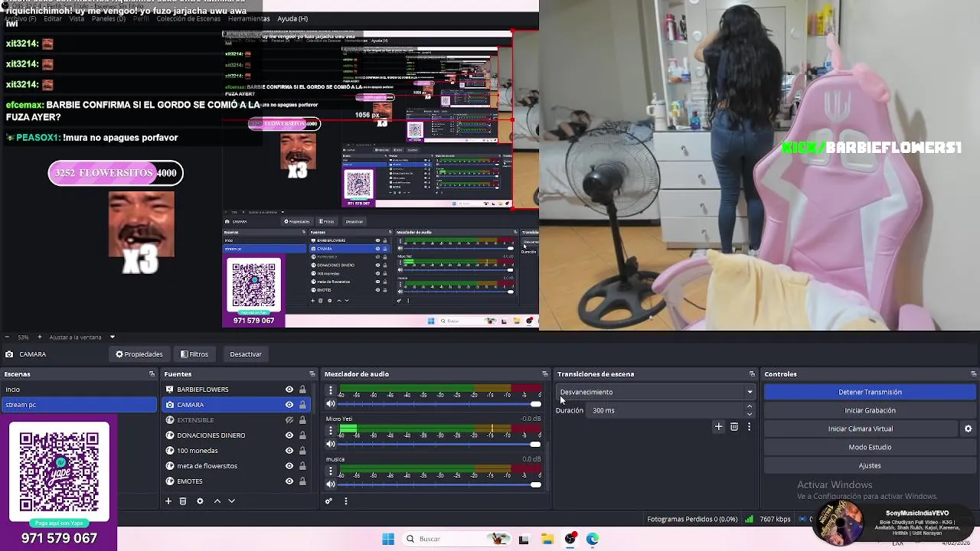Adjust the Micro Yeti volume slider
Viewport: 980px width, 551px height.
(439, 444)
